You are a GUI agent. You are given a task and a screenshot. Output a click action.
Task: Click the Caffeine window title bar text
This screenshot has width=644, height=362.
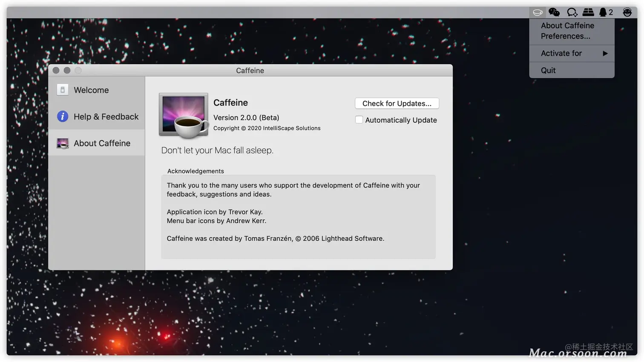tap(250, 71)
